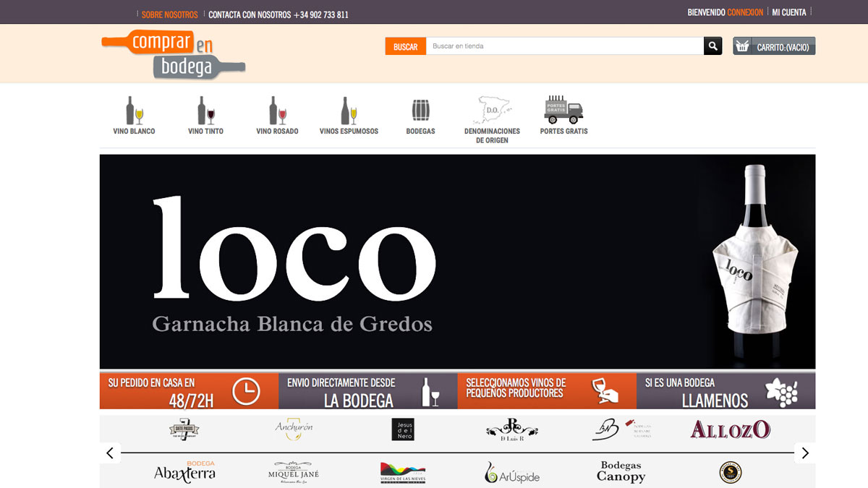Open the Vino Blanco category icon
868x488 pixels.
[x=135, y=111]
